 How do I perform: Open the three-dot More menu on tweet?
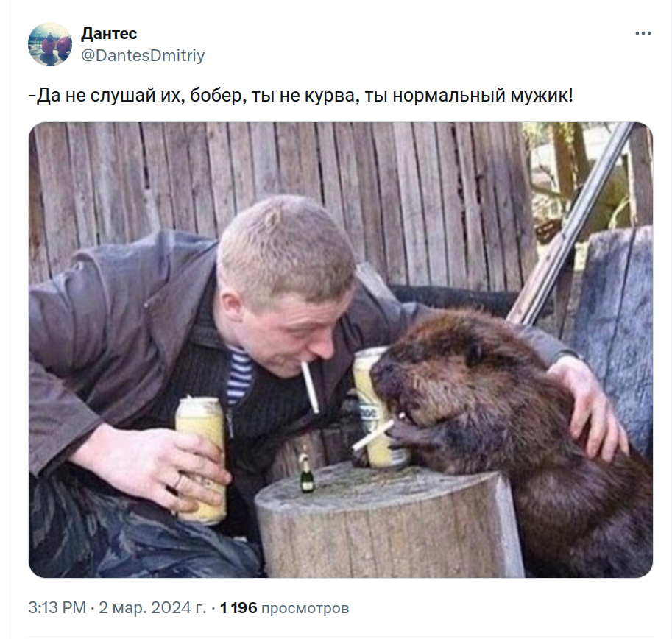click(x=643, y=33)
